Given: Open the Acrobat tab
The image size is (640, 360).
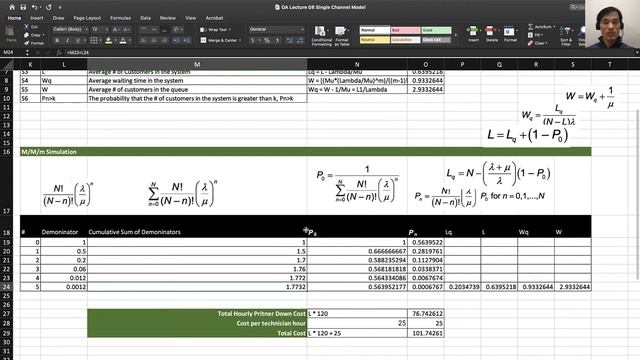Looking at the screenshot, I should pyautogui.click(x=214, y=18).
